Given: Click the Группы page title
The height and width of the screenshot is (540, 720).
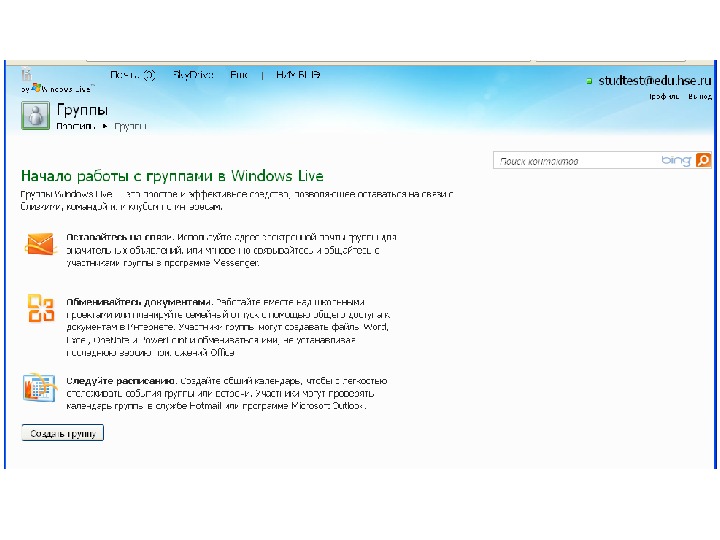Looking at the screenshot, I should 83,110.
